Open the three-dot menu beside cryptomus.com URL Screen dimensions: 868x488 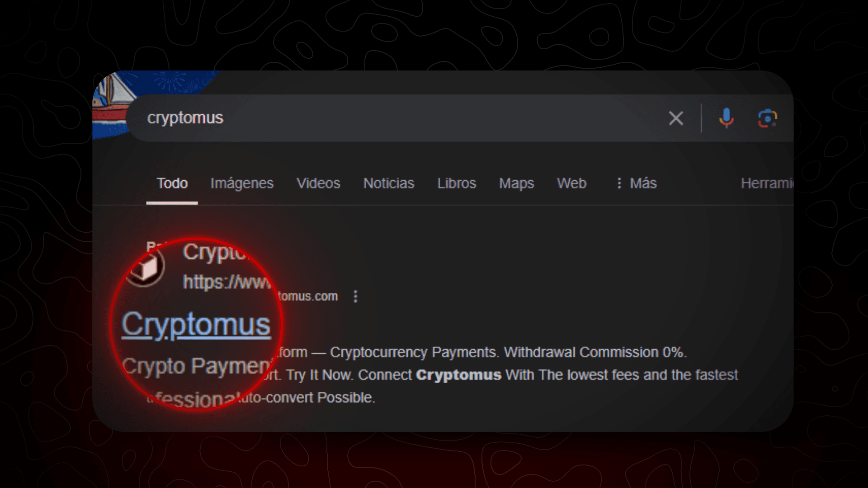tap(356, 296)
